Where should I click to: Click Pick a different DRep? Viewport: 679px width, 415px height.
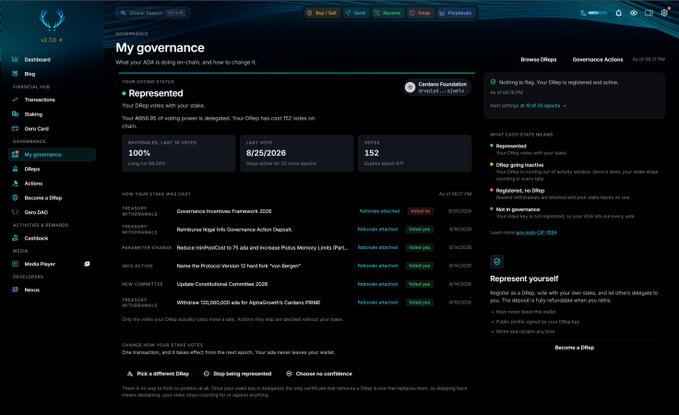click(x=158, y=373)
